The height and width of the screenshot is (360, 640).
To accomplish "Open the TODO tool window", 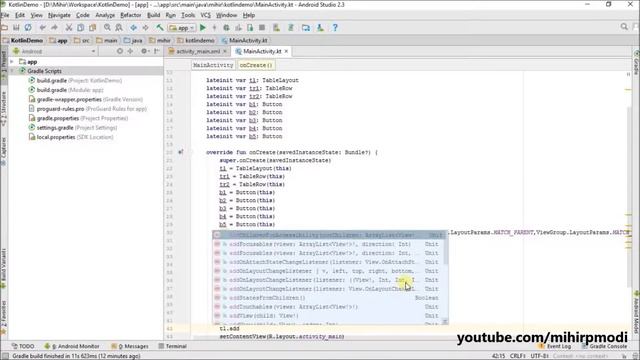I will (x=23, y=346).
